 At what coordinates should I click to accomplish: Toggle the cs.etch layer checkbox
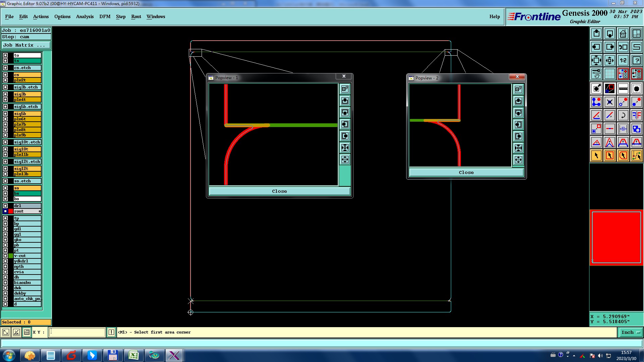(x=5, y=68)
